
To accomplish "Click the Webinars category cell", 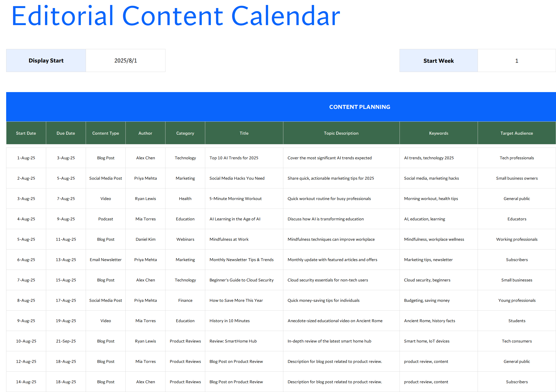I will tap(185, 239).
